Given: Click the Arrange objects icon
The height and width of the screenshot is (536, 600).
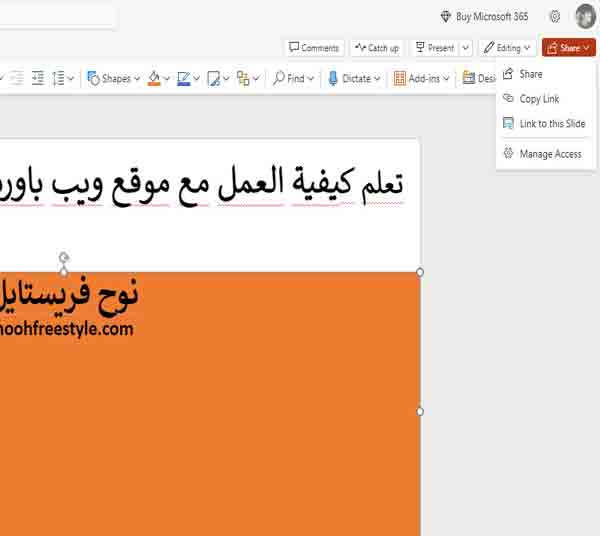Looking at the screenshot, I should pos(243,78).
